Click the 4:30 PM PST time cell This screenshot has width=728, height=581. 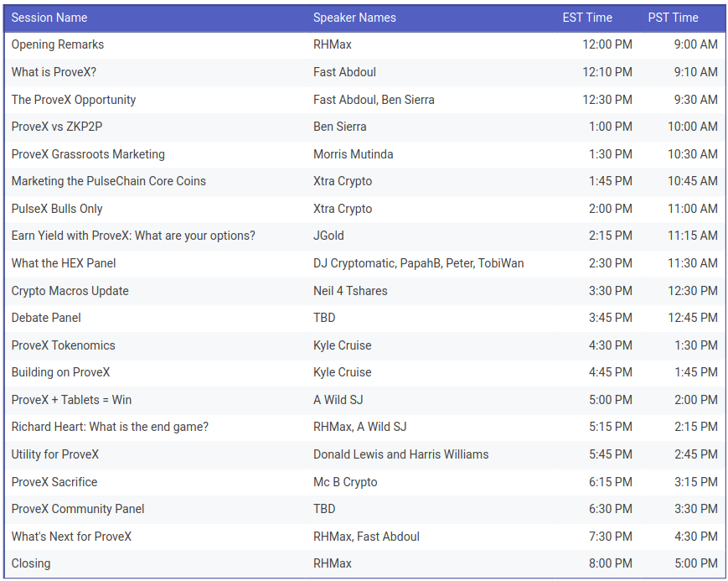click(x=696, y=537)
